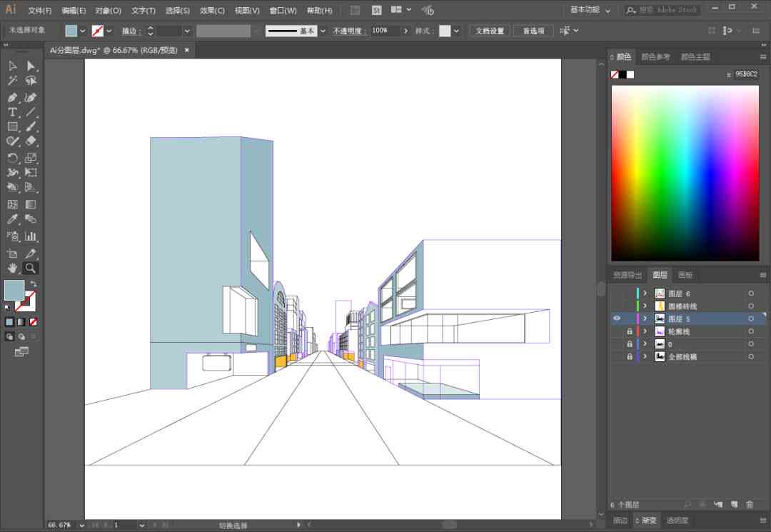Activate the Perspective Grid tool
Screen dimensions: 771x532
point(31,187)
